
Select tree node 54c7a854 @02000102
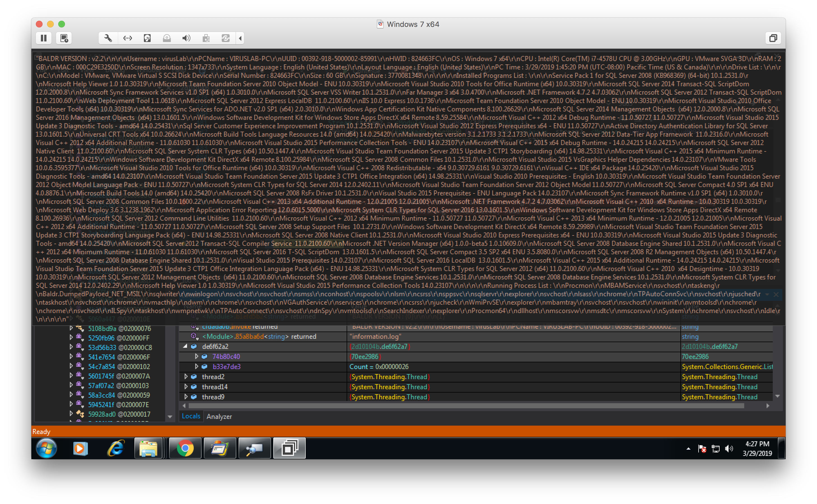coord(119,366)
